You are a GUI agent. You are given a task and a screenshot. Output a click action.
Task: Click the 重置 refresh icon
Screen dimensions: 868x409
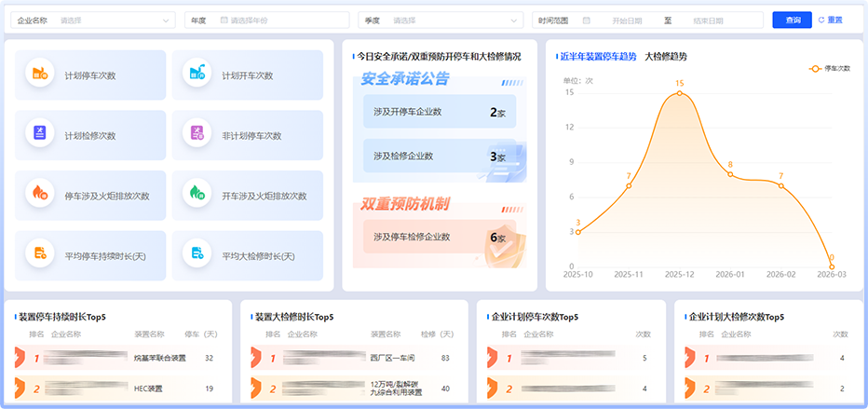[821, 20]
